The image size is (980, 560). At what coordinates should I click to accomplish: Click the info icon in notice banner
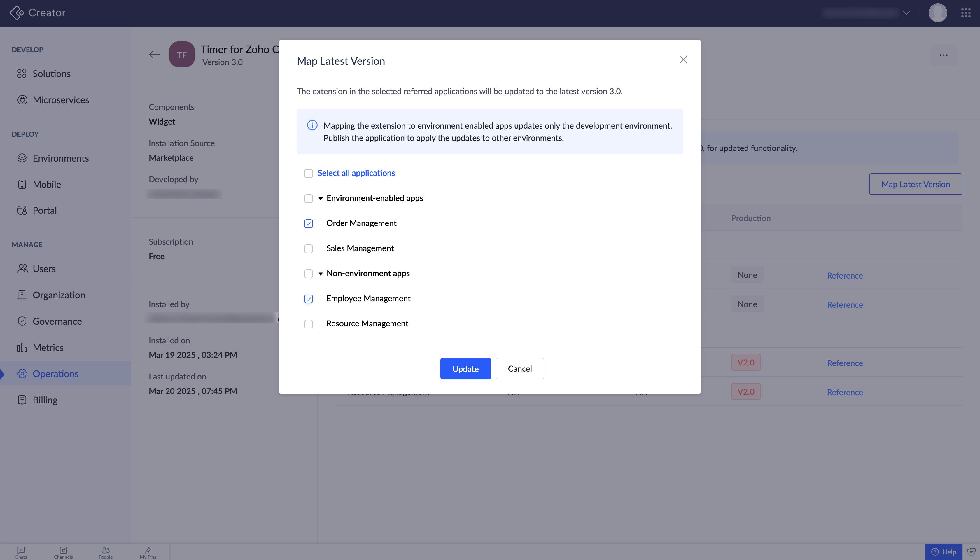(312, 125)
